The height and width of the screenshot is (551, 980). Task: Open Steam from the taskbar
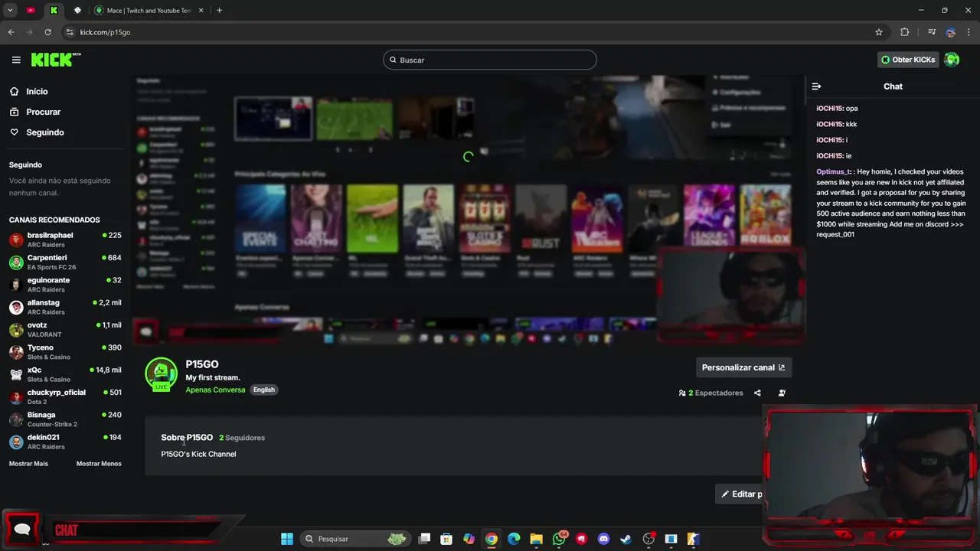[x=626, y=539]
